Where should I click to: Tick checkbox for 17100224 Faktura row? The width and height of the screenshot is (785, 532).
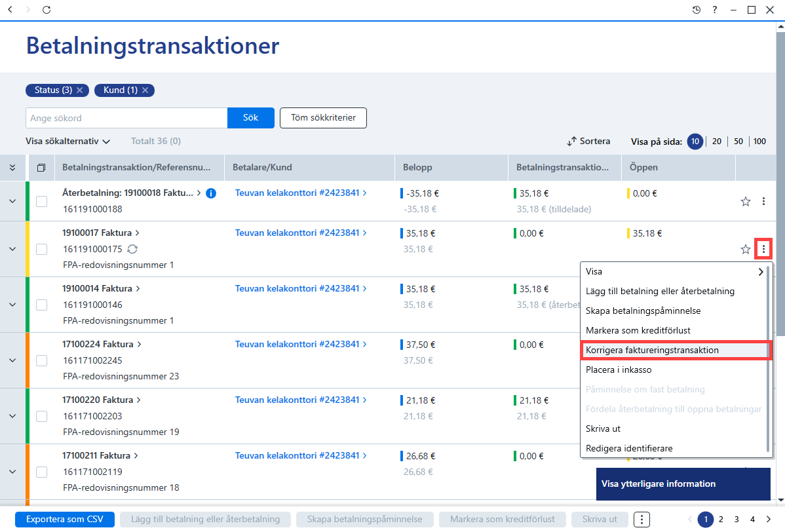point(41,360)
